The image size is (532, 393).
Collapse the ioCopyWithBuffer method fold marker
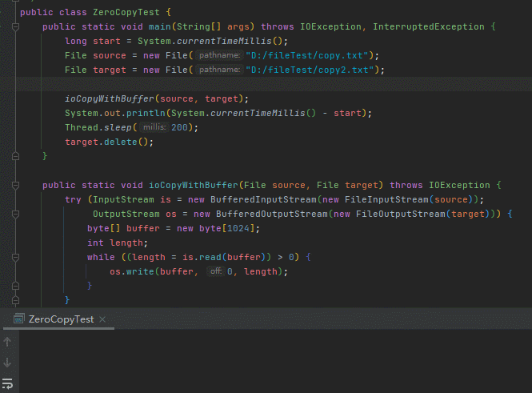[15, 185]
